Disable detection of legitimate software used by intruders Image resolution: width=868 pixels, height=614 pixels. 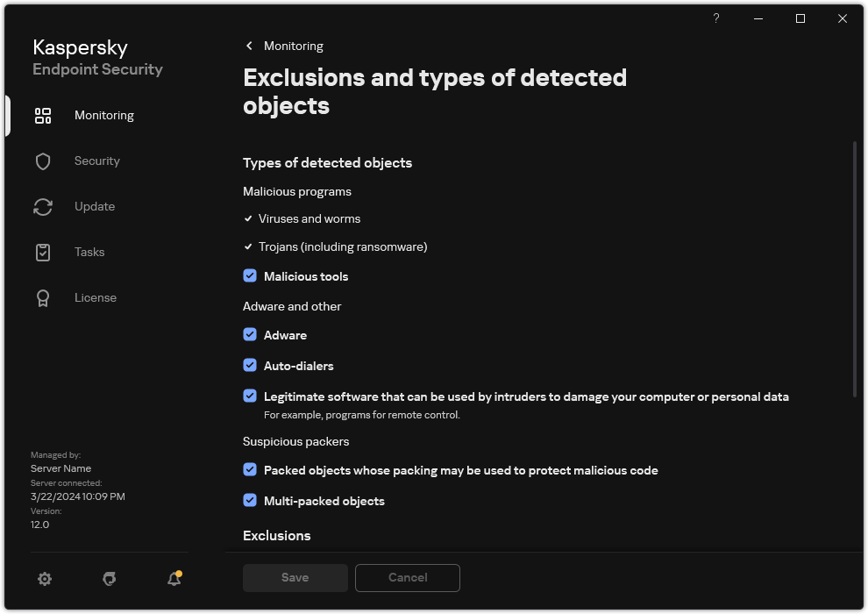250,396
